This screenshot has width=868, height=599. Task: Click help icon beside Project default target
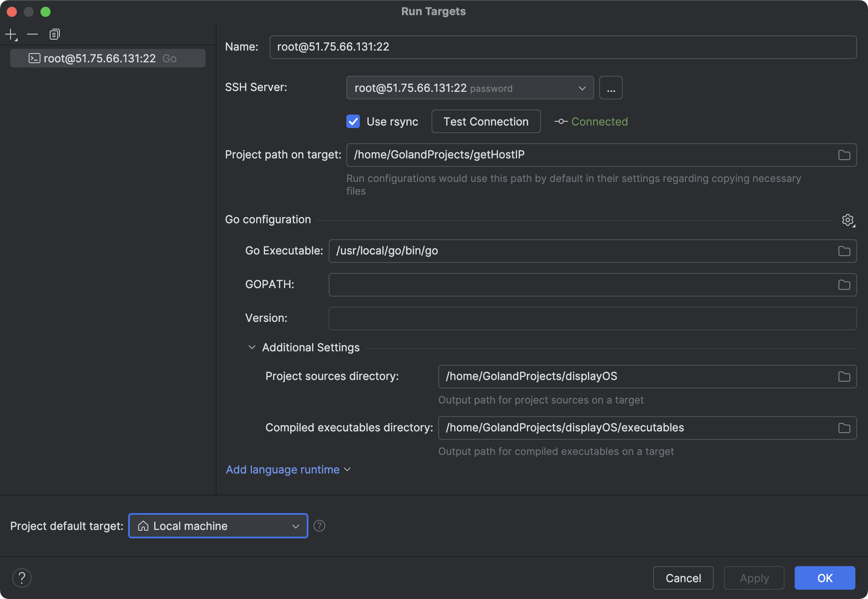pyautogui.click(x=319, y=526)
